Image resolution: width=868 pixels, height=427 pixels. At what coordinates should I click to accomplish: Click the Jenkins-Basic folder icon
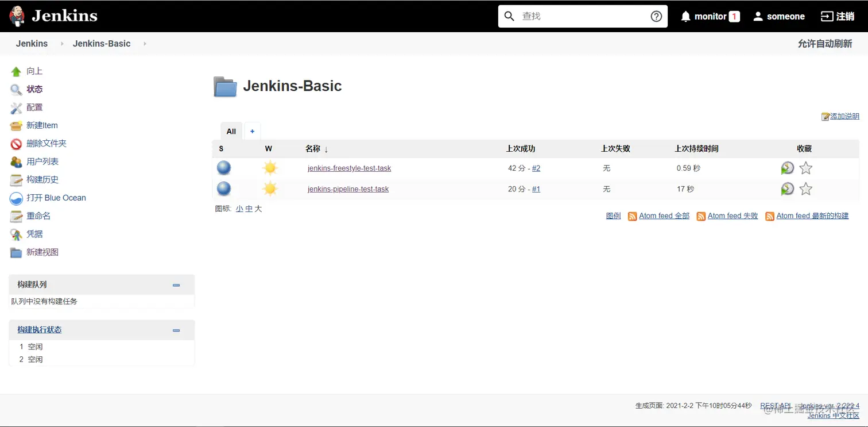pos(225,87)
